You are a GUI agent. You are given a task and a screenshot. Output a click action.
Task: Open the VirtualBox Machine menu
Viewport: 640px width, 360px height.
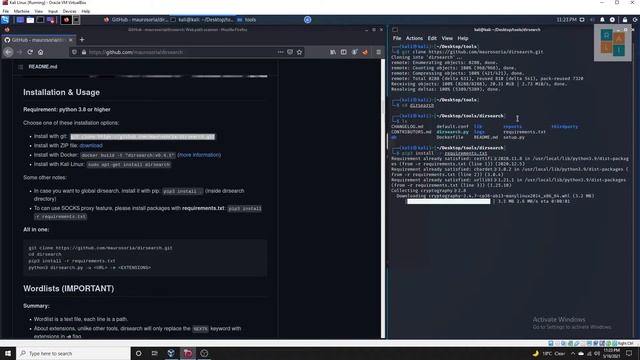pyautogui.click(x=22, y=11)
